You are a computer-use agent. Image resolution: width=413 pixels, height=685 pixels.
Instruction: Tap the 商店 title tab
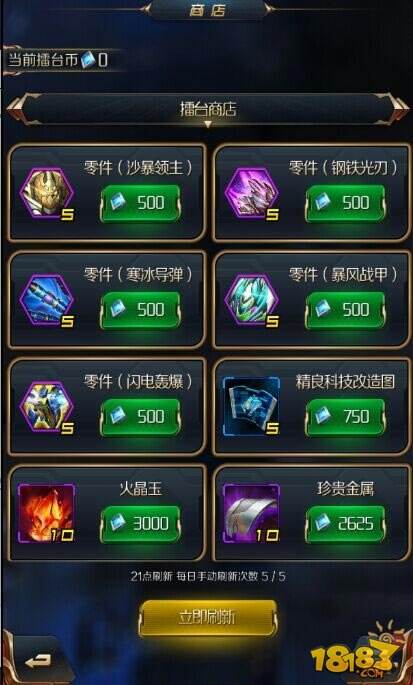(x=208, y=10)
